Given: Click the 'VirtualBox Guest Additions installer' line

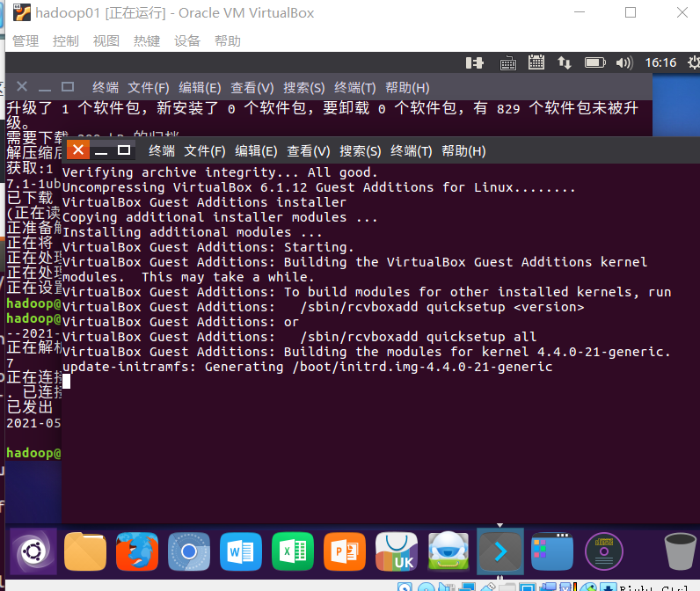Looking at the screenshot, I should pyautogui.click(x=205, y=202).
